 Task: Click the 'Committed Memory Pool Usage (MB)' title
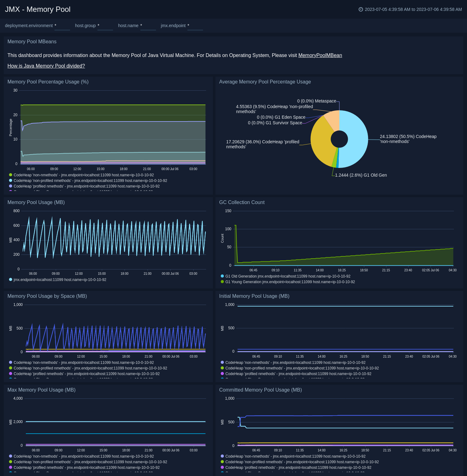tap(261, 390)
